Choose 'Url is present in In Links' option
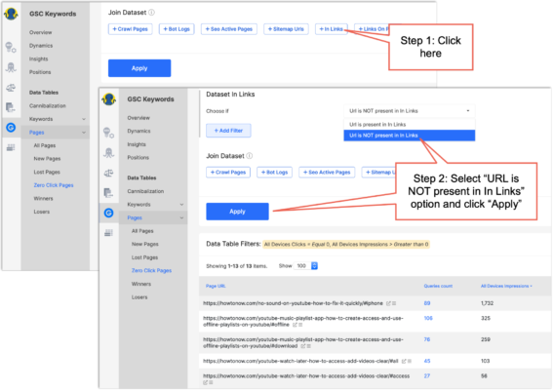 (409, 124)
